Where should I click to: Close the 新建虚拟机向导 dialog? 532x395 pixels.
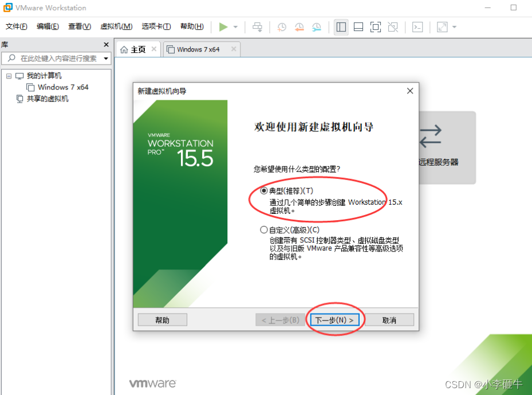coord(410,91)
